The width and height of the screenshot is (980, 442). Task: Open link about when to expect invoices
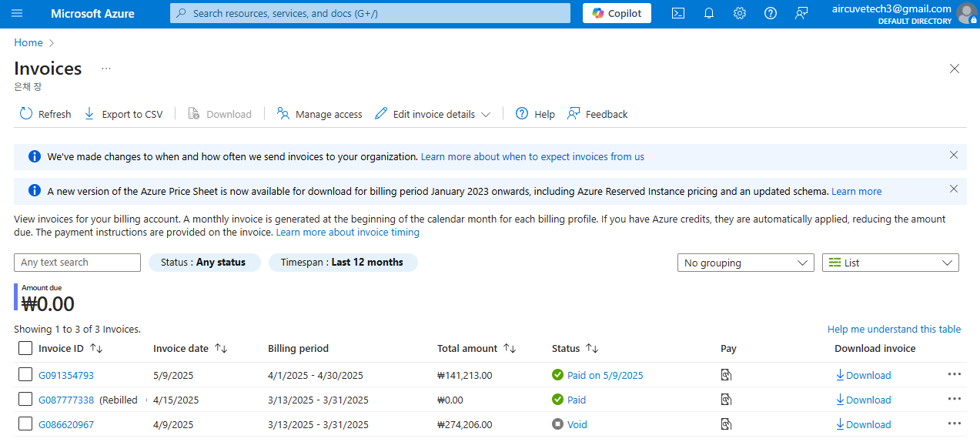[x=533, y=156]
